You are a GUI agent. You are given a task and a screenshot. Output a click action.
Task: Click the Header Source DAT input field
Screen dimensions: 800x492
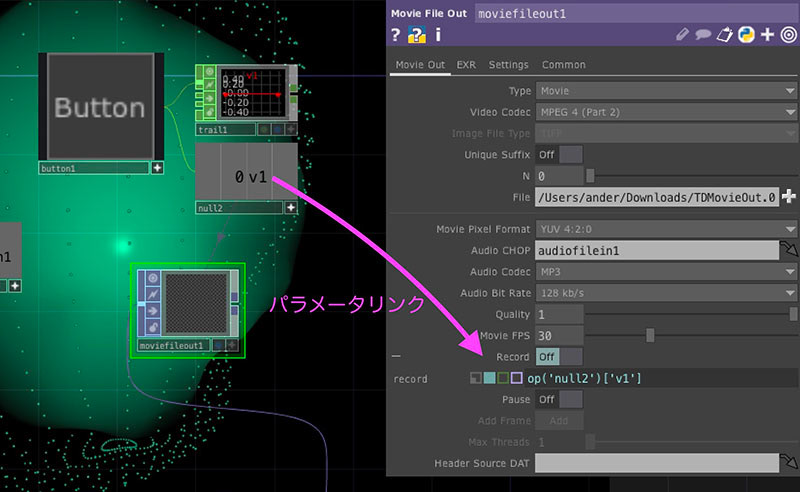tap(657, 463)
